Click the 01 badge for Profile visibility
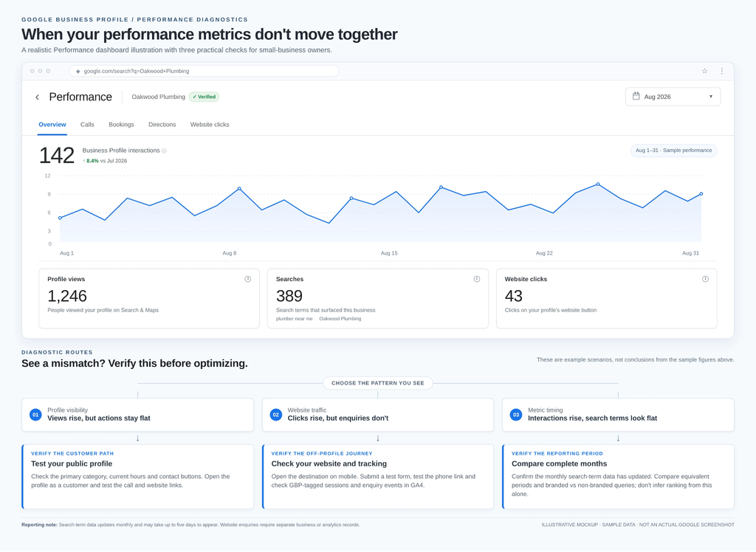The image size is (756, 552). click(x=35, y=415)
